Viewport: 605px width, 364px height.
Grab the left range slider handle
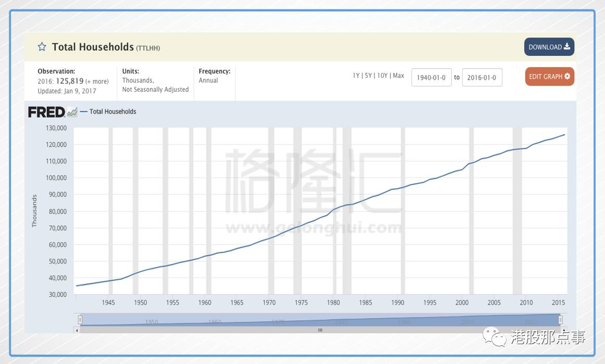[x=80, y=320]
